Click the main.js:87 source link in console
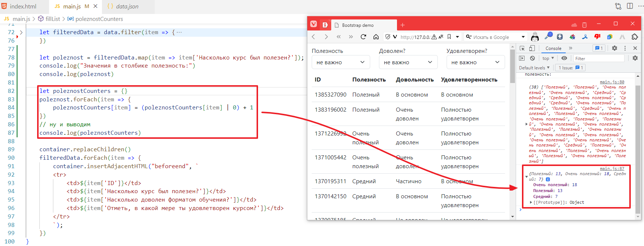This screenshot has width=644, height=246. pyautogui.click(x=612, y=169)
